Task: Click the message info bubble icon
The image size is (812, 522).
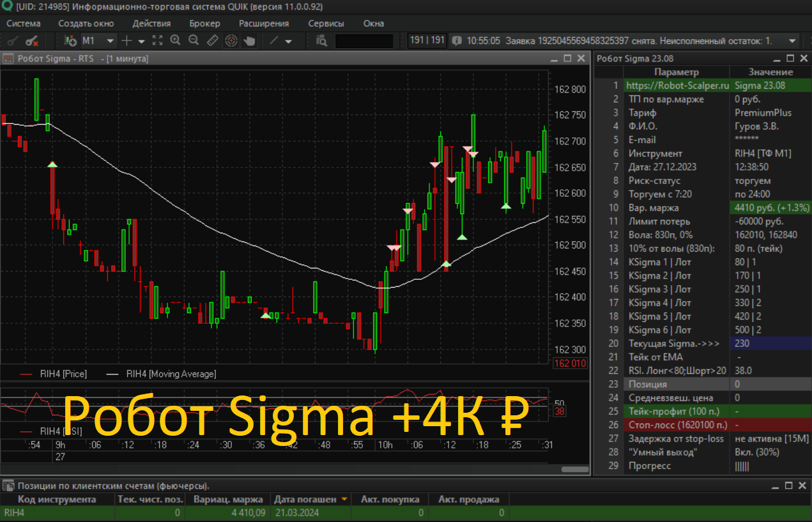Action: 457,40
